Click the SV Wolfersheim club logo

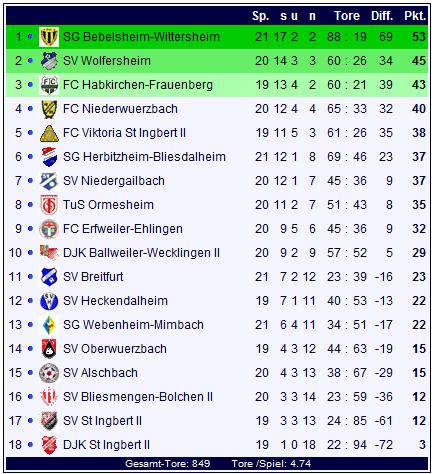(49, 61)
